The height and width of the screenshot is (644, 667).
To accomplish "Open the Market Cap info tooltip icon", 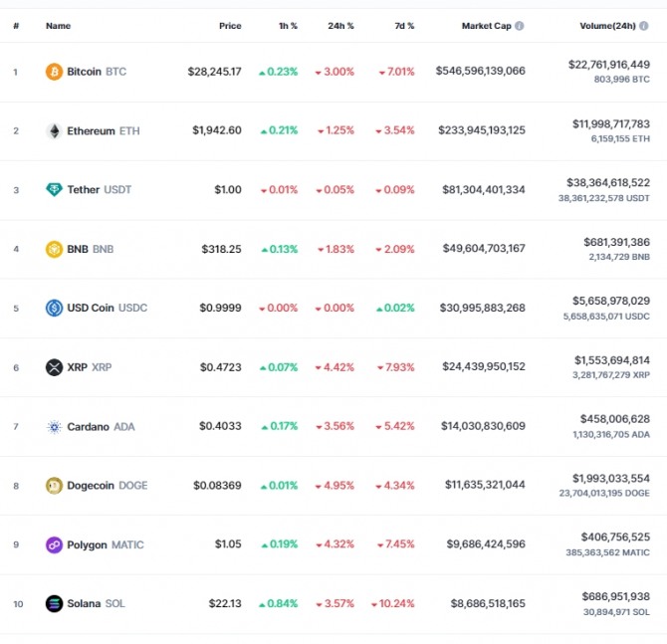I will click(x=519, y=26).
